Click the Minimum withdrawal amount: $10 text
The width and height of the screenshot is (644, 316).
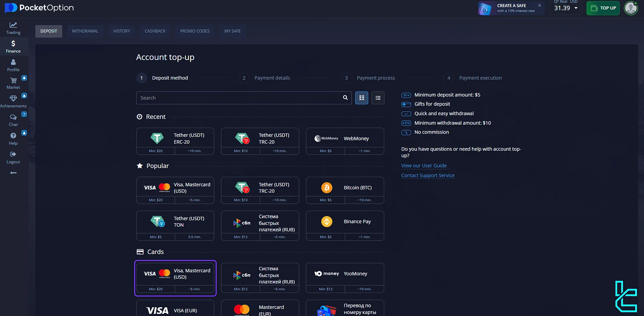click(452, 123)
